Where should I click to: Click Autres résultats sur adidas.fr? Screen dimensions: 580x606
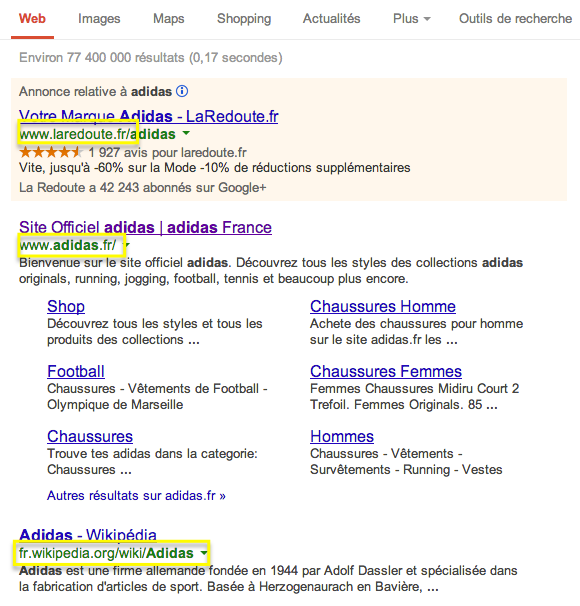pyautogui.click(x=136, y=495)
